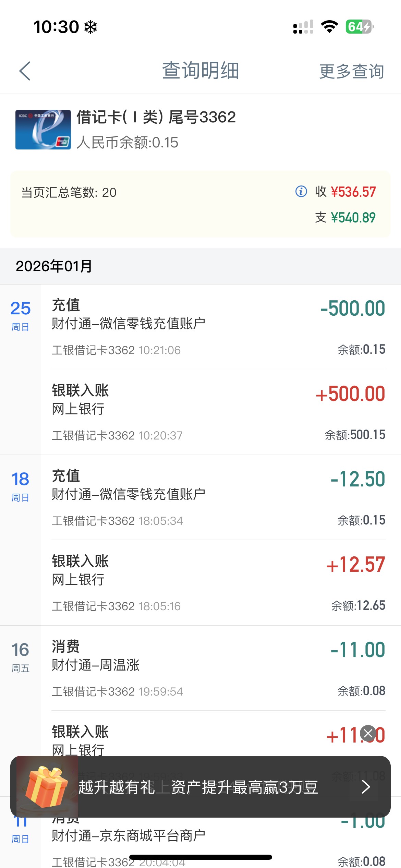Tap the ICBC debit card image

[43, 130]
